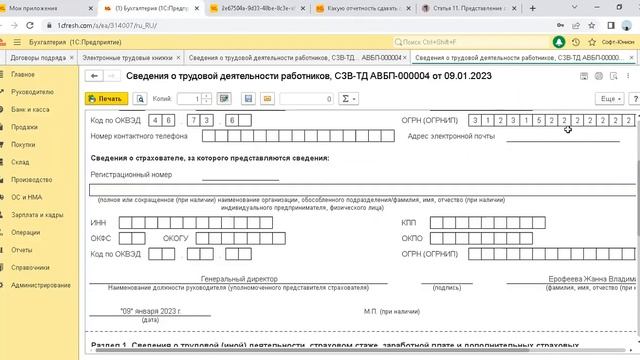Send document by email envelope icon
This screenshot has width=640, height=360.
tap(267, 99)
